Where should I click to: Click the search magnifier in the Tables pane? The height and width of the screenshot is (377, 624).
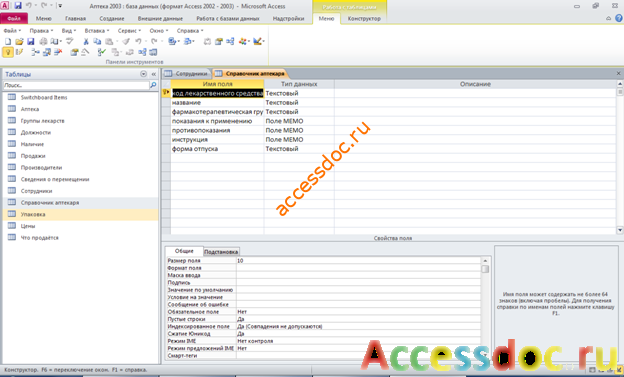[x=153, y=85]
